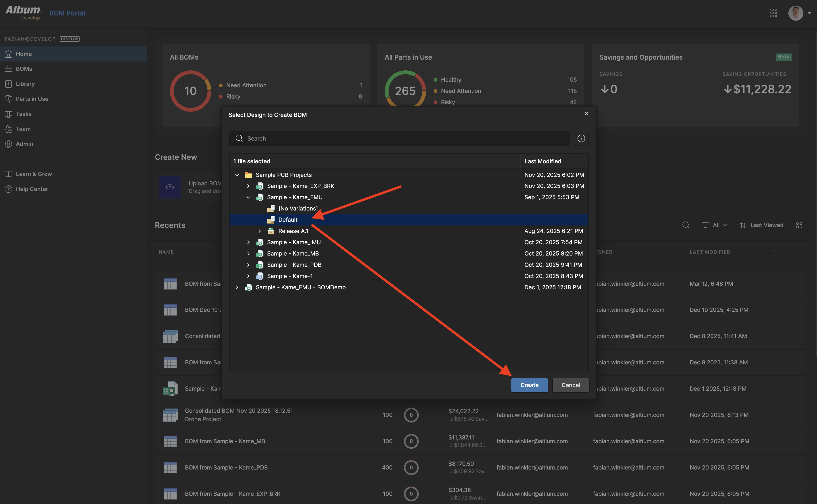This screenshot has width=817, height=504.
Task: Expand Sample - Kame_IMU project
Action: pyautogui.click(x=248, y=242)
